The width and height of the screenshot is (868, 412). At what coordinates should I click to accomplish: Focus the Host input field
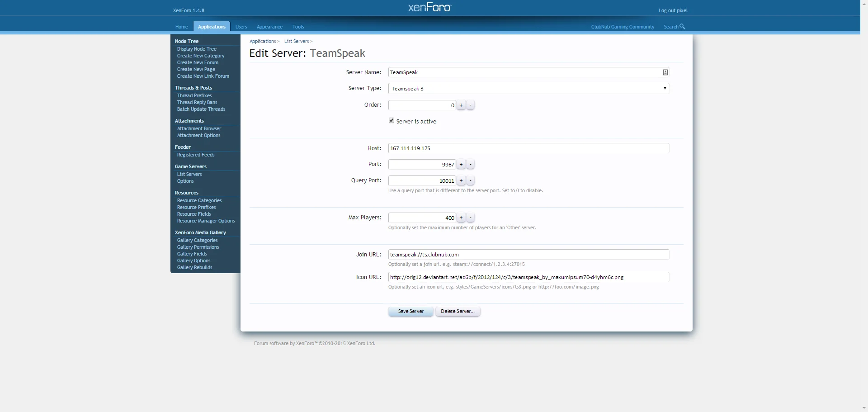pos(528,148)
